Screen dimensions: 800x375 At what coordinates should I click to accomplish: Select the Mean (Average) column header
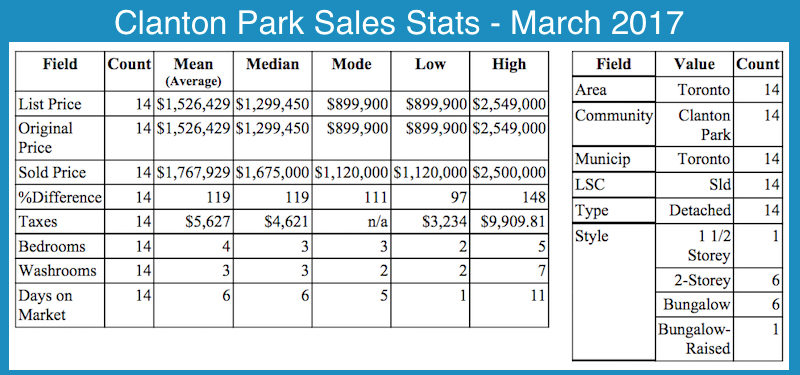coord(193,71)
